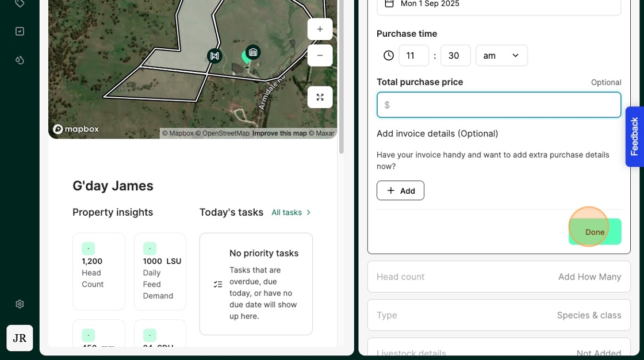
Task: Click the Optional label
Action: (x=606, y=82)
